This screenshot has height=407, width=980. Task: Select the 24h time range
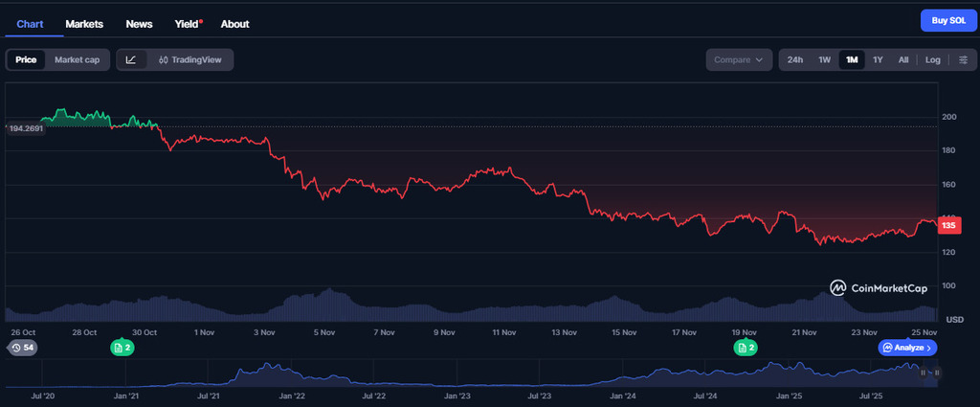[794, 59]
